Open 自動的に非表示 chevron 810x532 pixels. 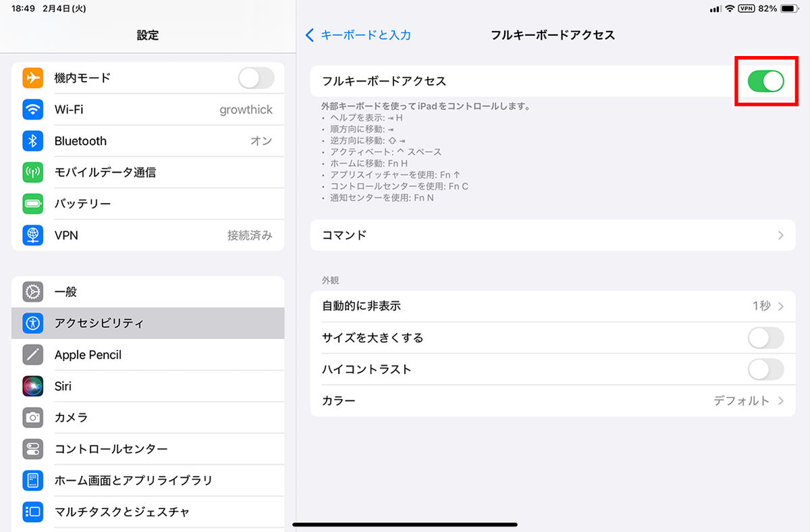tap(781, 307)
